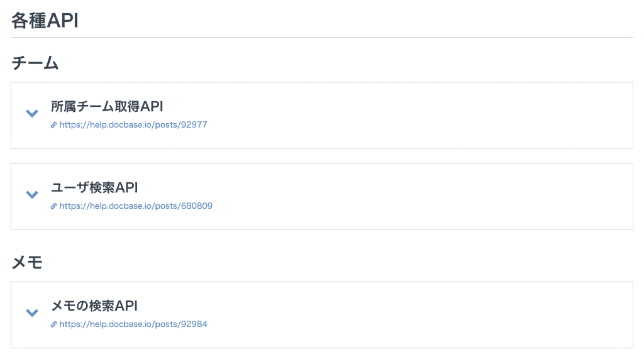This screenshot has height=359, width=644.
Task: Open the help.docbase.io/posts/92977 link
Action: [x=133, y=124]
